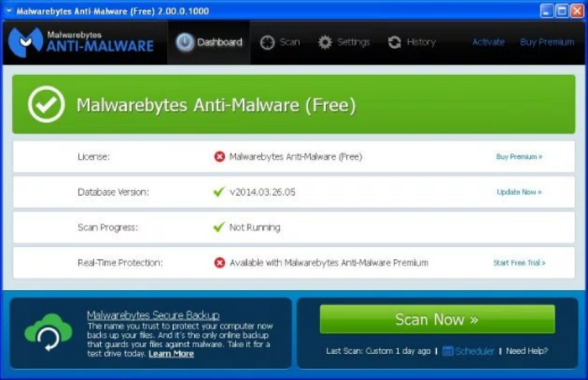Click the "License:" label
Image resolution: width=588 pixels, height=380 pixels.
pyautogui.click(x=94, y=156)
